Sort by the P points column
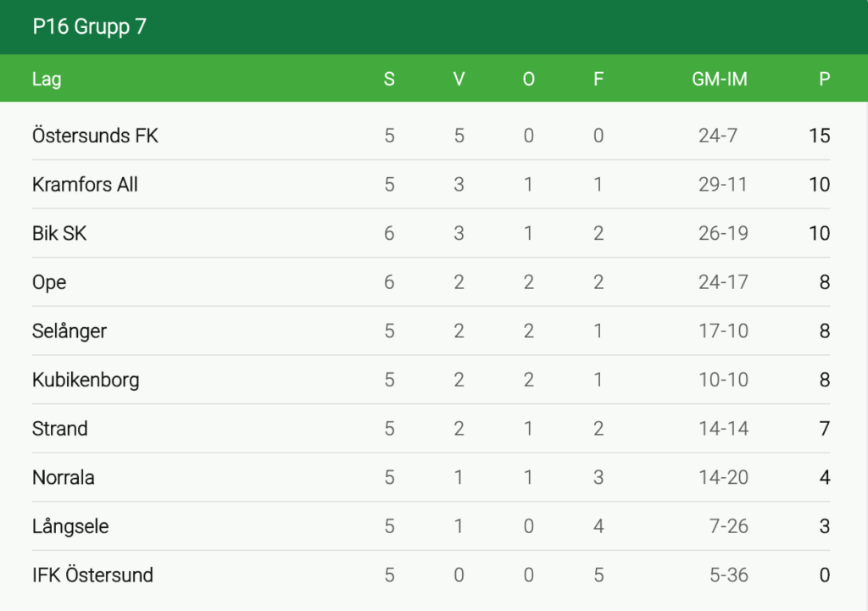The width and height of the screenshot is (868, 611). [x=824, y=80]
